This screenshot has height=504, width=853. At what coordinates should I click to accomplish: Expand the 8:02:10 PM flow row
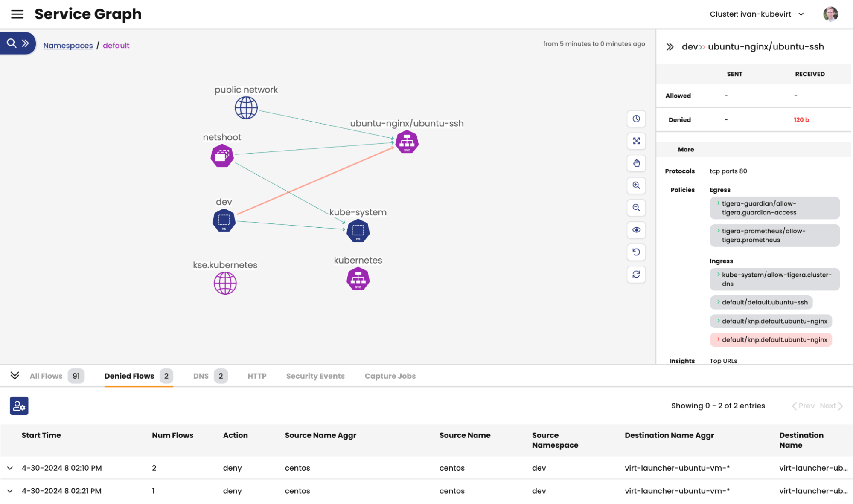(10, 468)
